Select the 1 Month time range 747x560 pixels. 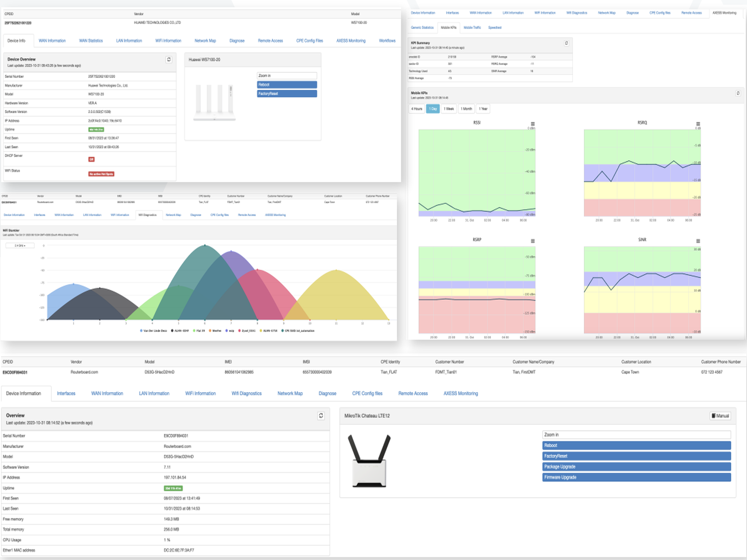[466, 109]
